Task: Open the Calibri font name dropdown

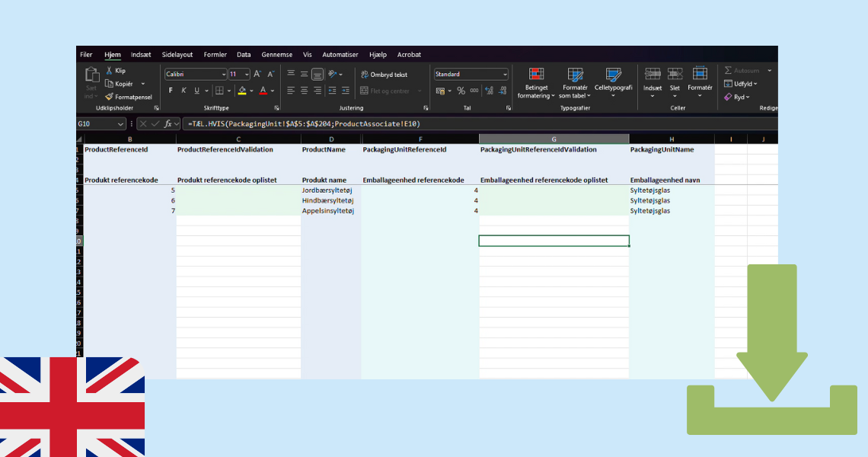Action: (x=224, y=74)
